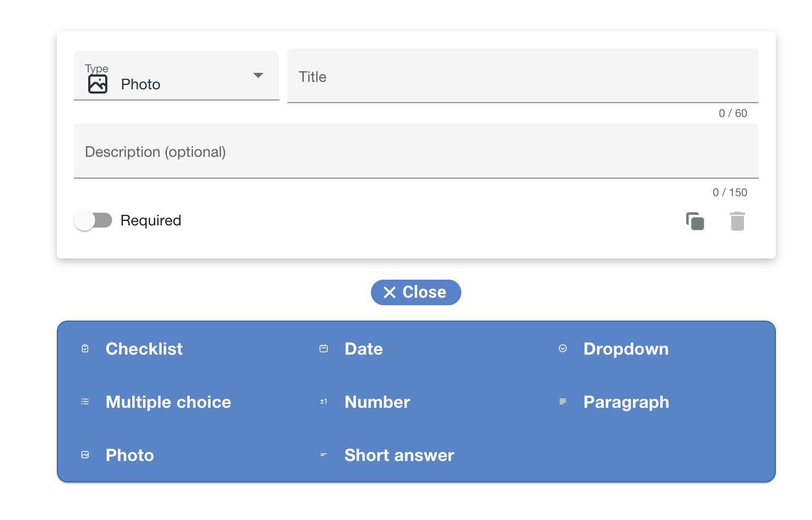Image resolution: width=812 pixels, height=520 pixels.
Task: Select the Paragraph question type
Action: tap(626, 402)
